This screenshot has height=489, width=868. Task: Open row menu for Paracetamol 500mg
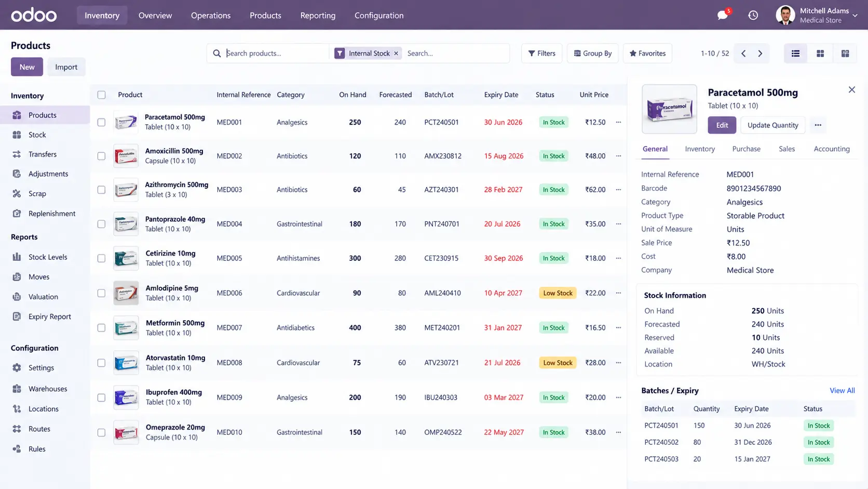click(618, 122)
